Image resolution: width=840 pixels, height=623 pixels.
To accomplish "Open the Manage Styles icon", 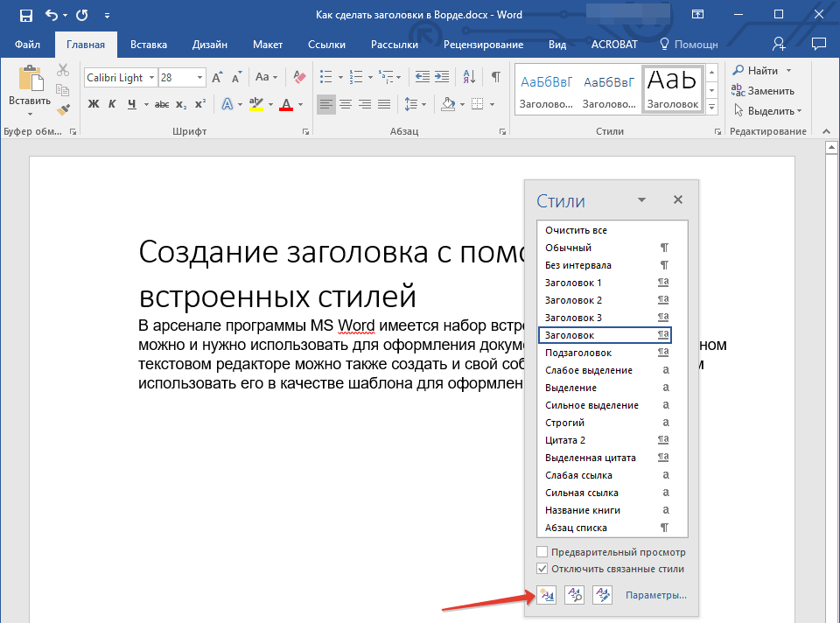I will coord(603,596).
